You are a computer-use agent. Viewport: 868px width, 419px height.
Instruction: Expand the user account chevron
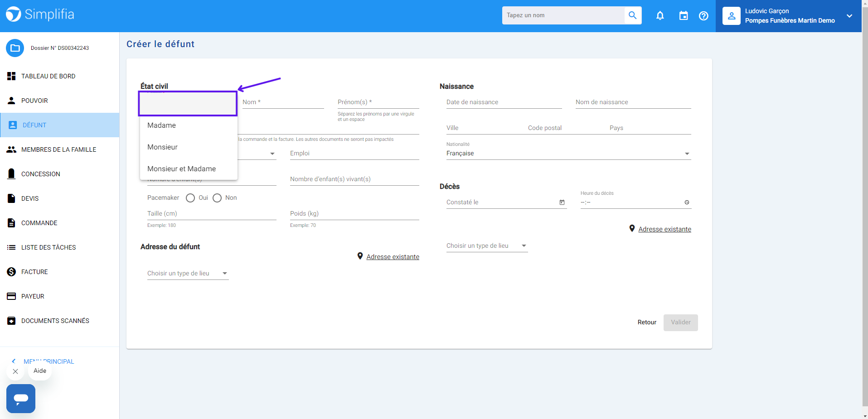849,16
